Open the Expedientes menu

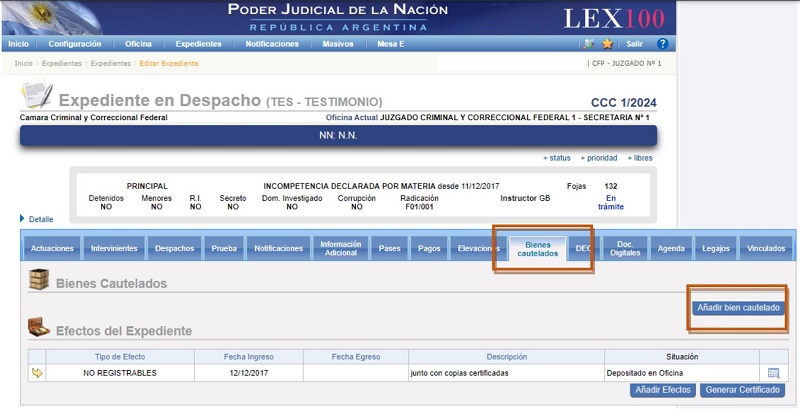click(198, 44)
